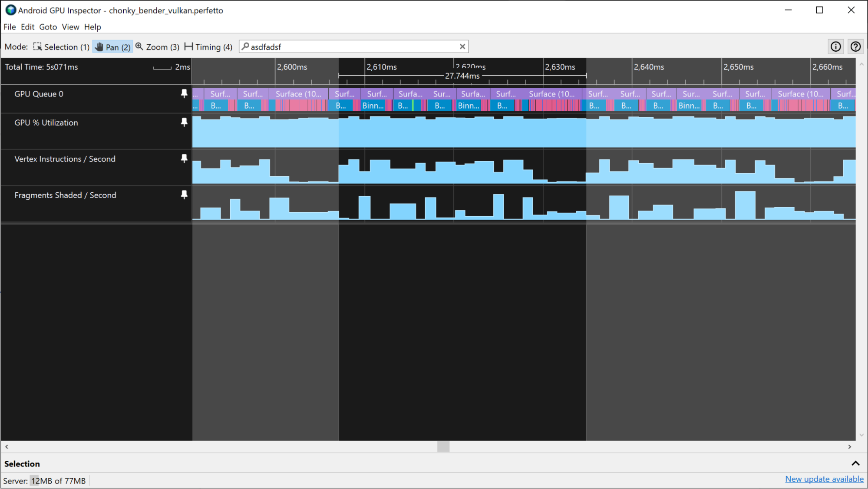Click the pin icon on Fragments Shaded / Second
868x489 pixels.
(x=184, y=195)
